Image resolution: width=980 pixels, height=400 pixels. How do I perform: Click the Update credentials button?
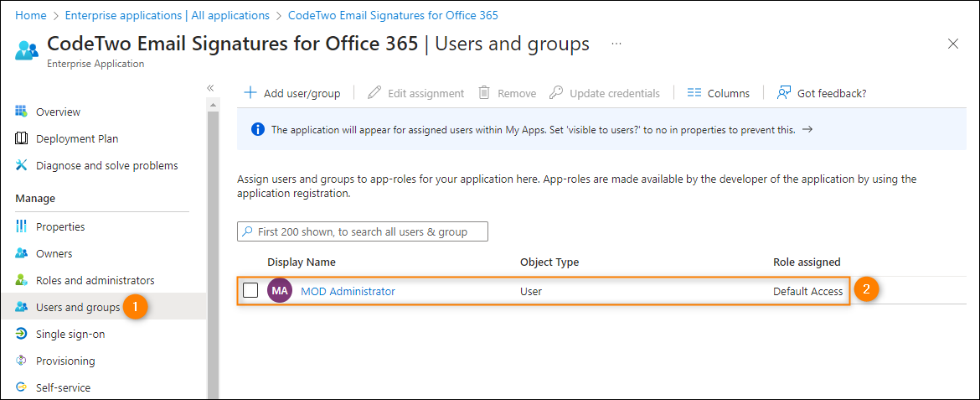pyautogui.click(x=604, y=92)
